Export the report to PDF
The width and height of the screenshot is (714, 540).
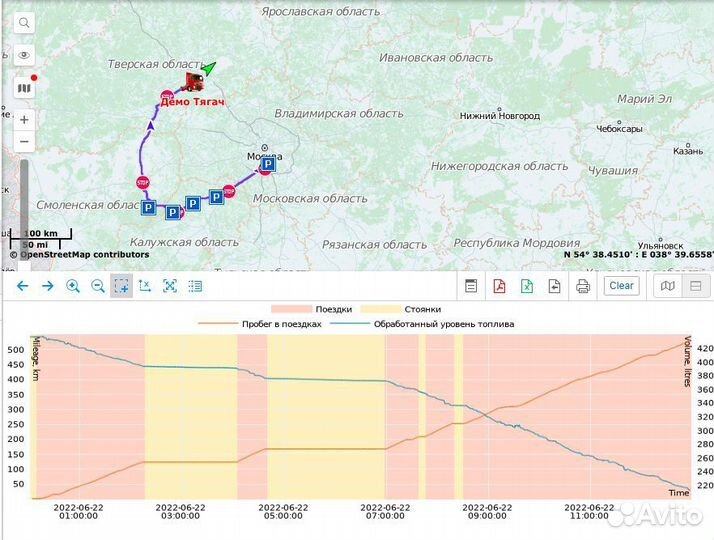click(499, 286)
